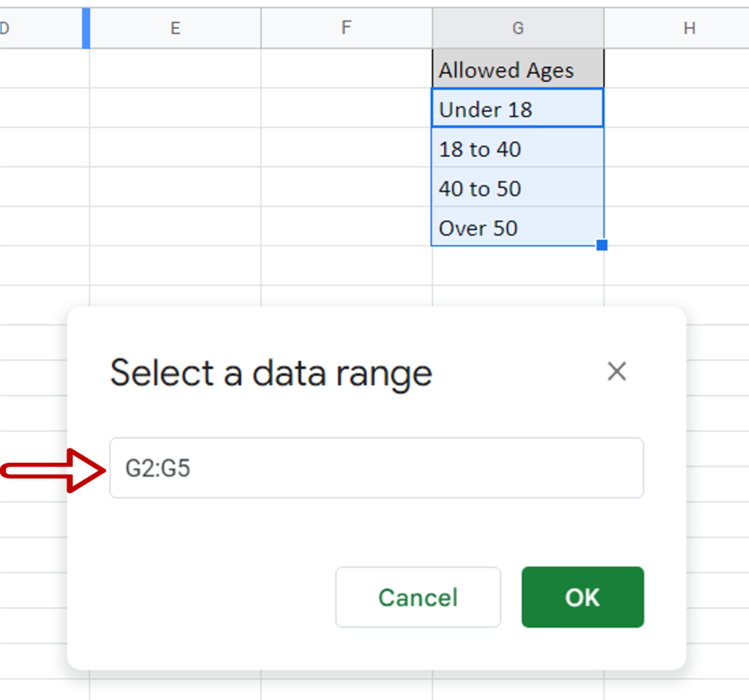The height and width of the screenshot is (700, 749).
Task: Click the empty cell left of Allowed Ages
Action: pyautogui.click(x=346, y=69)
